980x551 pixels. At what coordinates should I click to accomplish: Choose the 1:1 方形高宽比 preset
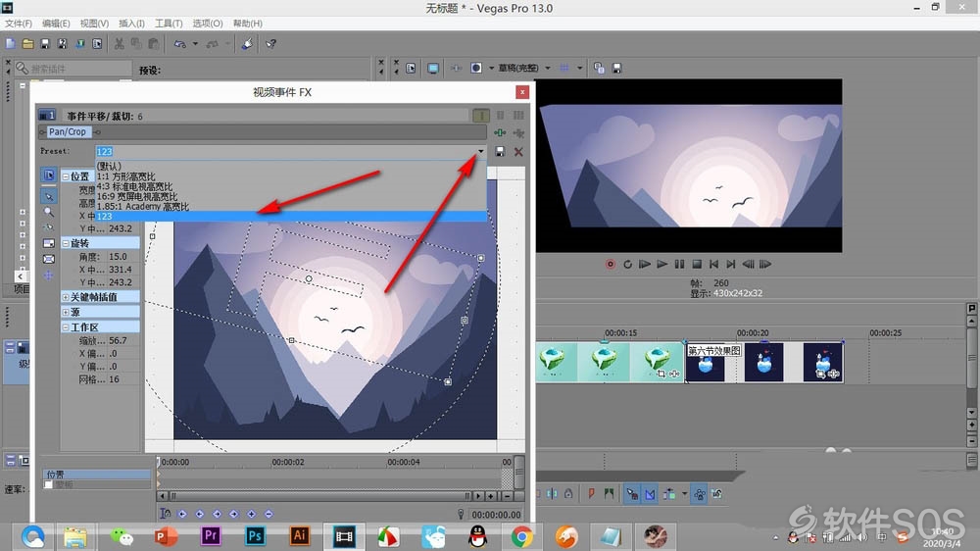(291, 176)
